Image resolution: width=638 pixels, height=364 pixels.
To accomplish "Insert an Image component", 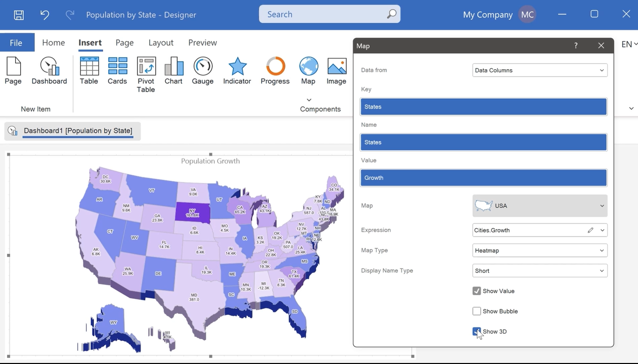I will (x=336, y=71).
